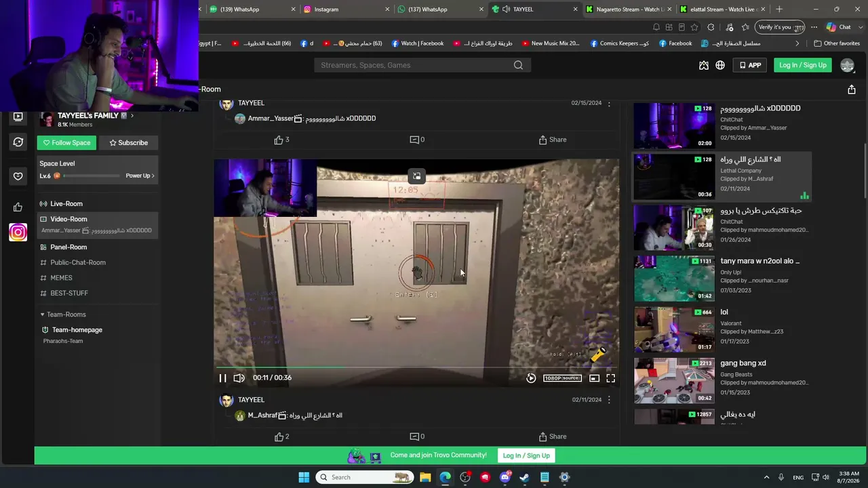
Task: Open File Explorer from the taskbar
Action: tap(425, 477)
